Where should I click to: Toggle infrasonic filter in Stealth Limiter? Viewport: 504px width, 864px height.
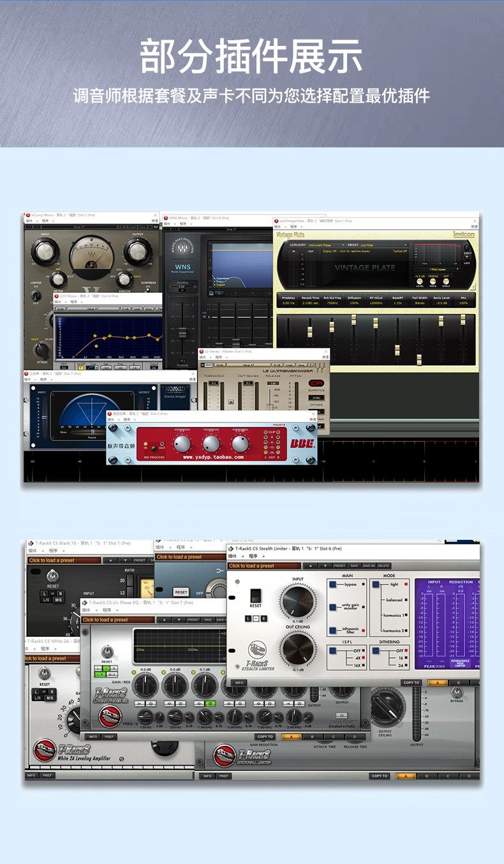pyautogui.click(x=332, y=630)
